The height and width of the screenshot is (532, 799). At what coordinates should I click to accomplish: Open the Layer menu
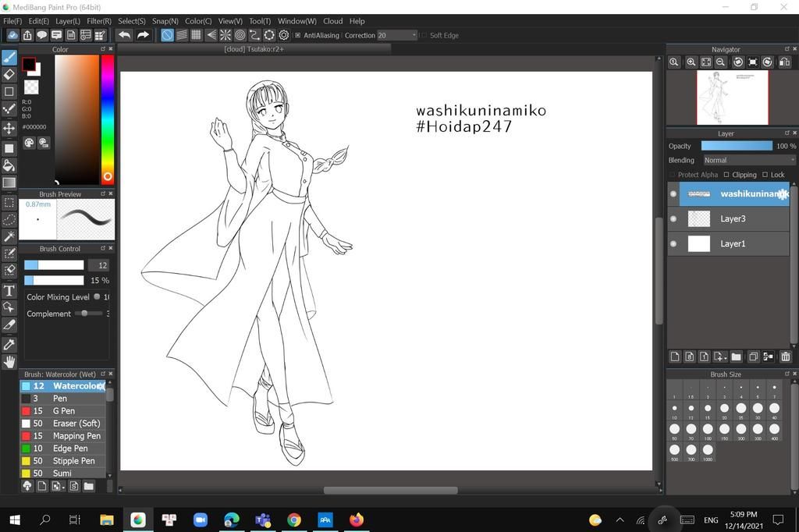point(68,21)
